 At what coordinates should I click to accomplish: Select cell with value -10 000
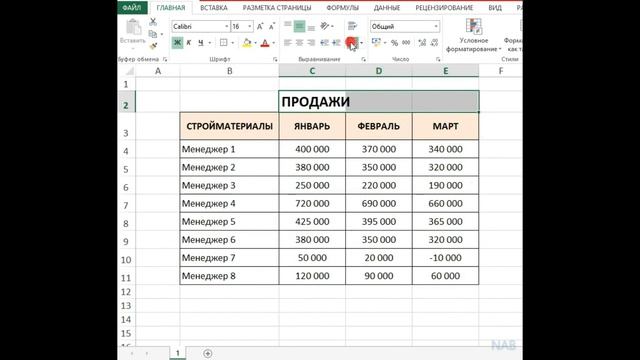pos(445,258)
